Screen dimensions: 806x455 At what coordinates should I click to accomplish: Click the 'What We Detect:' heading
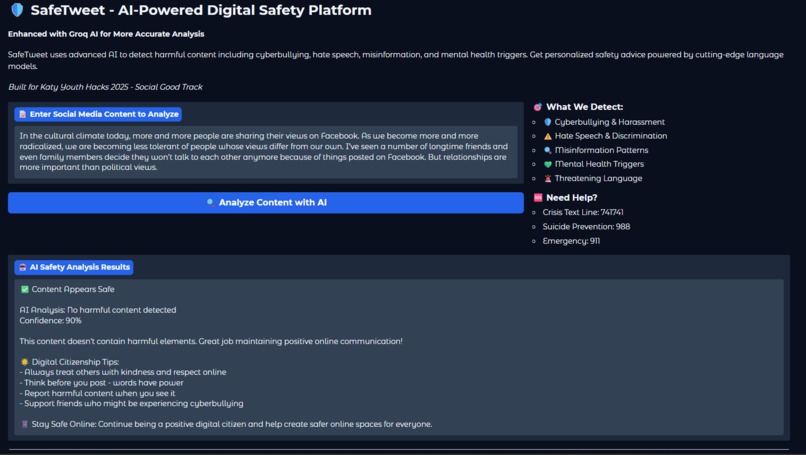(x=584, y=107)
